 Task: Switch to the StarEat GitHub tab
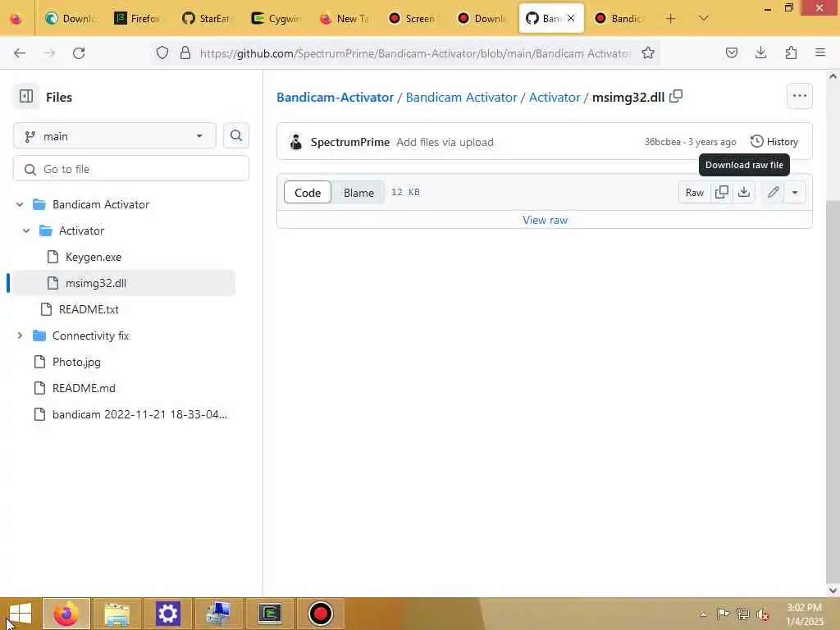(206, 18)
